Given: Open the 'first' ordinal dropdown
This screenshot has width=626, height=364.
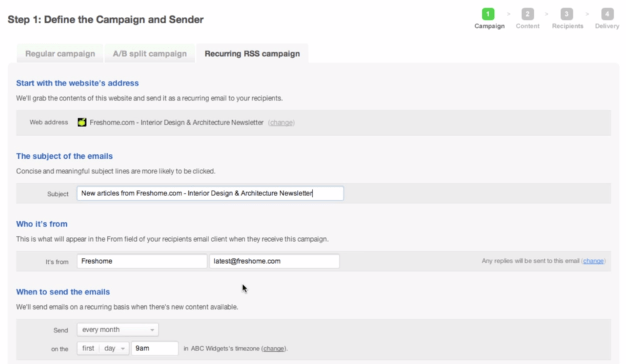Looking at the screenshot, I should pos(89,348).
